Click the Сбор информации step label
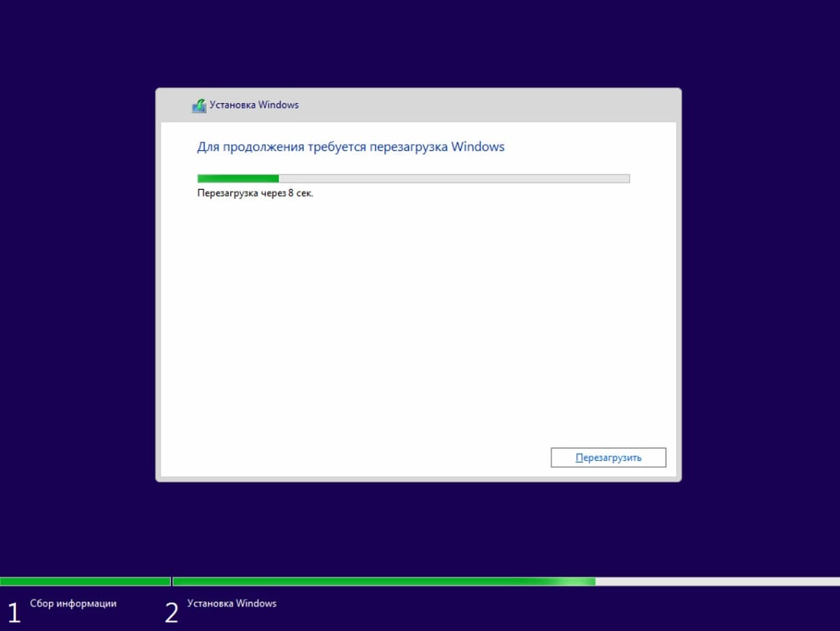840x631 pixels. (x=73, y=603)
